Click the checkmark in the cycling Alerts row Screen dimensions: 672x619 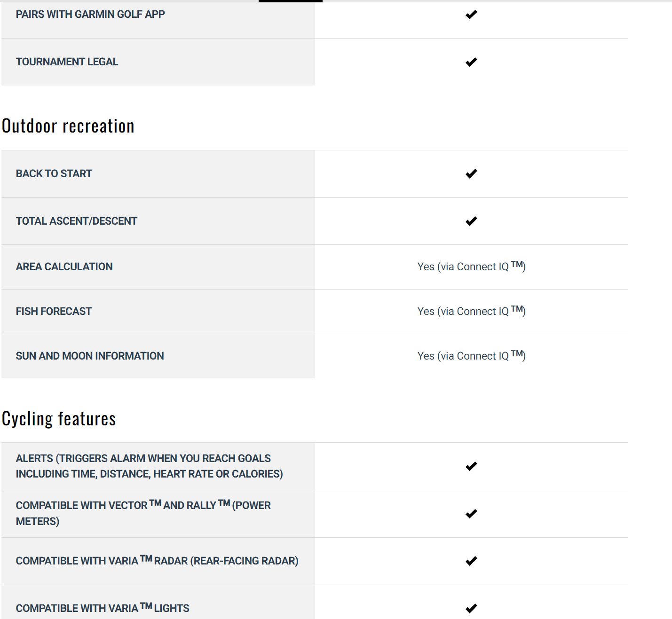471,466
